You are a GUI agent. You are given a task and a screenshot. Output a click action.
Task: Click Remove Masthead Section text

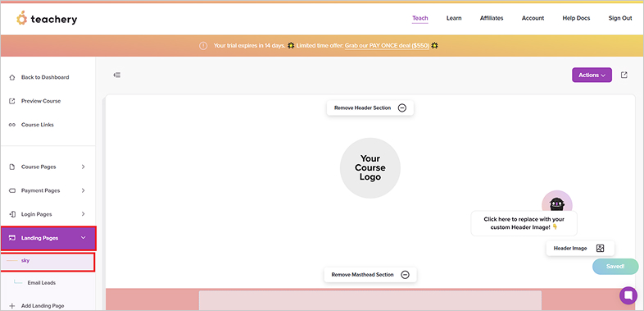pos(363,275)
